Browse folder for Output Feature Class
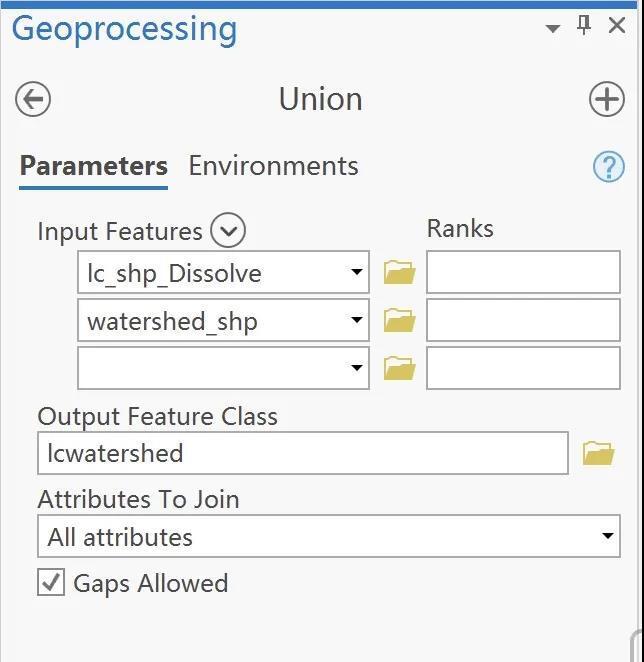The width and height of the screenshot is (644, 662). coord(598,453)
